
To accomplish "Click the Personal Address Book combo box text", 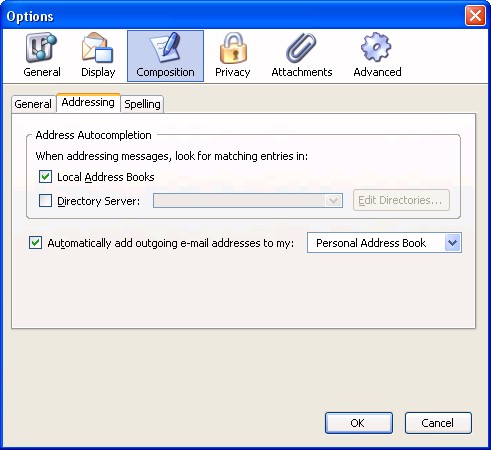I will (371, 243).
